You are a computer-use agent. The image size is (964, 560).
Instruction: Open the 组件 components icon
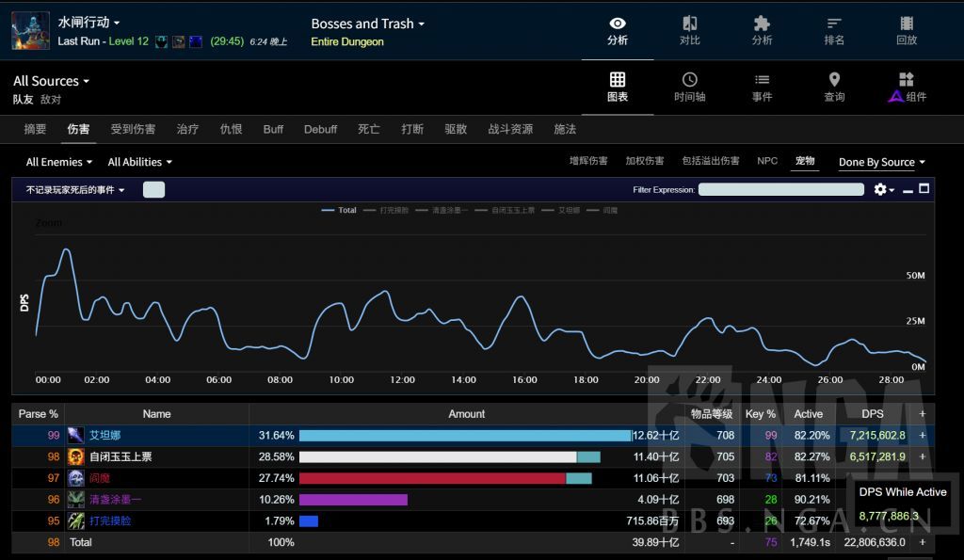click(x=907, y=87)
